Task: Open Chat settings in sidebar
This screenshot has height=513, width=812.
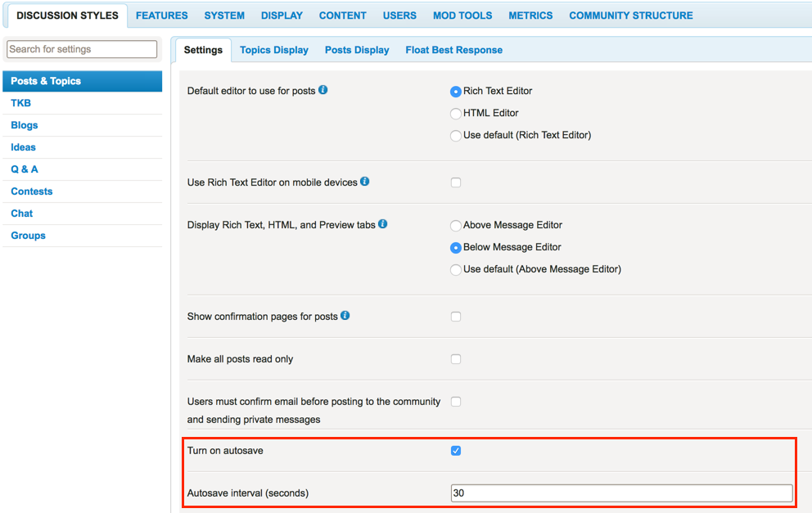Action: pyautogui.click(x=83, y=214)
